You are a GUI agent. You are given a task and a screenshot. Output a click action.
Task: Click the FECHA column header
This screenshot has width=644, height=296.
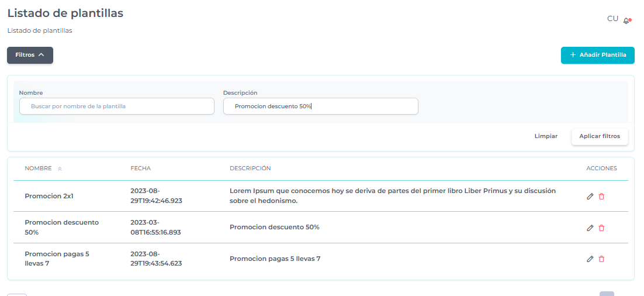tap(140, 168)
